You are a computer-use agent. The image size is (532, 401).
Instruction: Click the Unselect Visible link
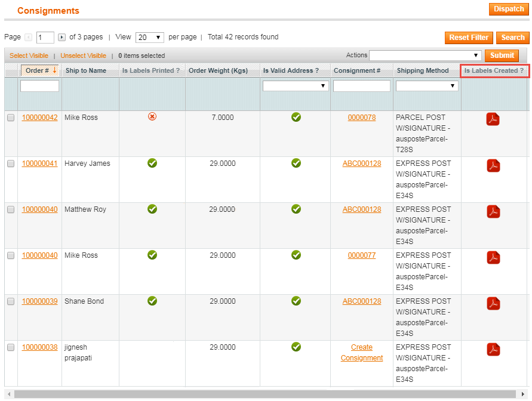pos(83,55)
